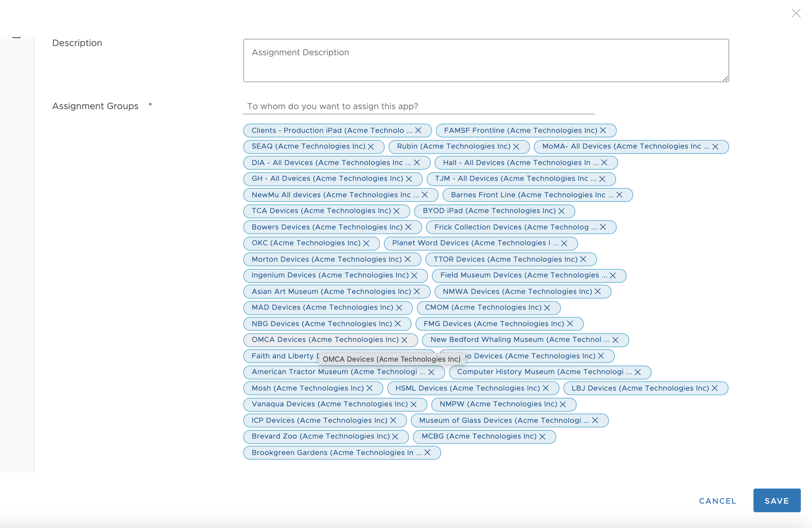This screenshot has width=812, height=528.
Task: Remove the SEAQ group chip
Action: (x=371, y=146)
